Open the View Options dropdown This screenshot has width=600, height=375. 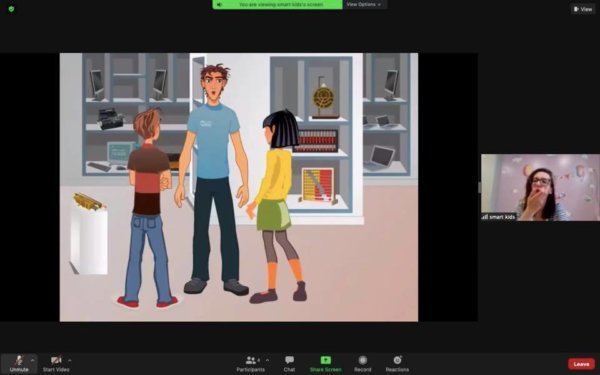coord(364,5)
